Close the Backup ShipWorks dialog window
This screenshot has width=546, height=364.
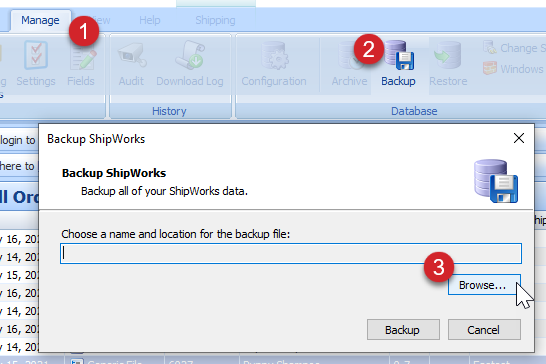(x=518, y=138)
